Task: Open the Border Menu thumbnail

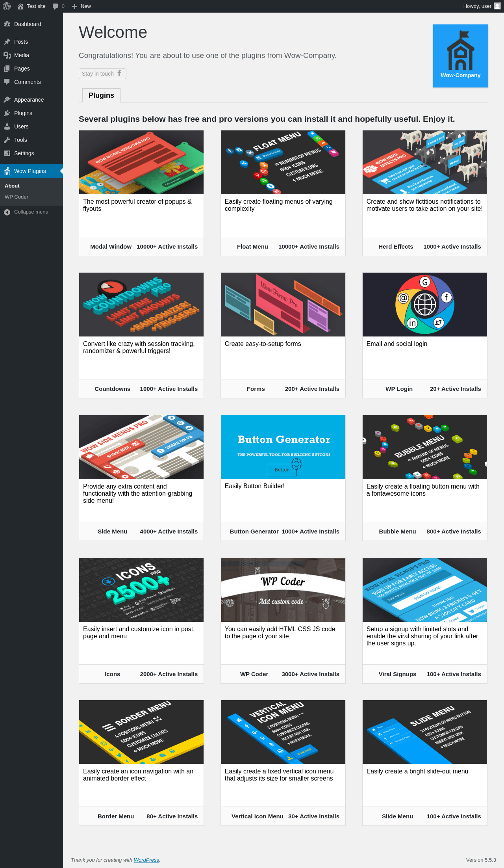Action: coord(141,732)
